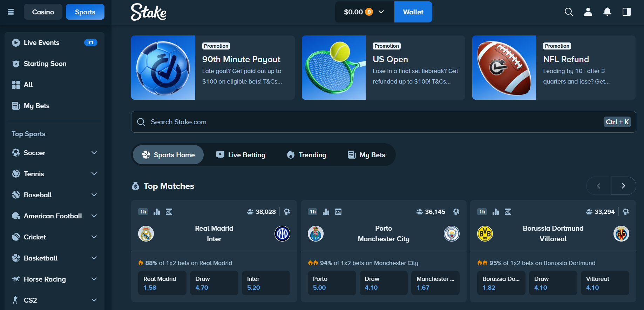Image resolution: width=644 pixels, height=310 pixels.
Task: Bet on Inter at 5.20
Action: click(266, 283)
